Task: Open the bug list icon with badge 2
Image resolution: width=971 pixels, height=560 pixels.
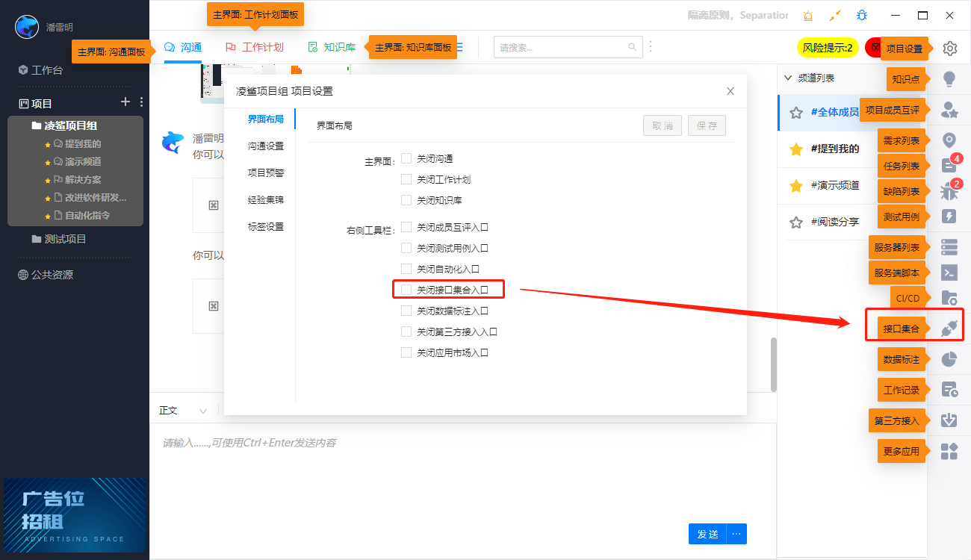Action: tap(949, 191)
